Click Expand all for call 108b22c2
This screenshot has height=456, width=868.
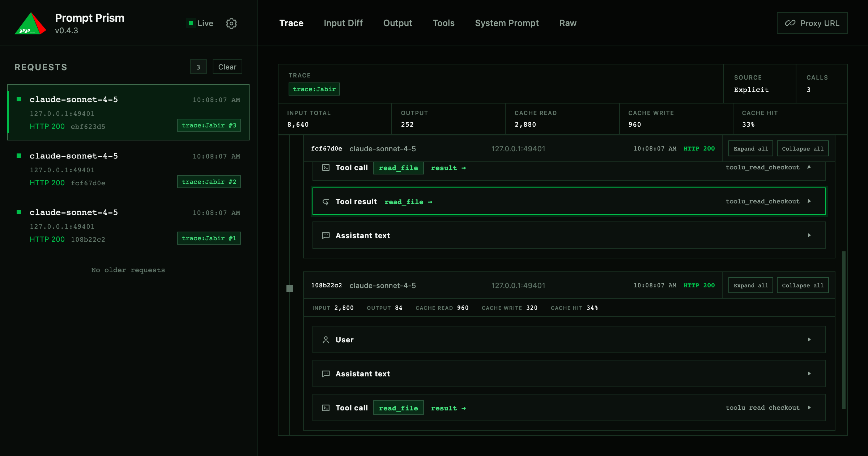coord(750,286)
